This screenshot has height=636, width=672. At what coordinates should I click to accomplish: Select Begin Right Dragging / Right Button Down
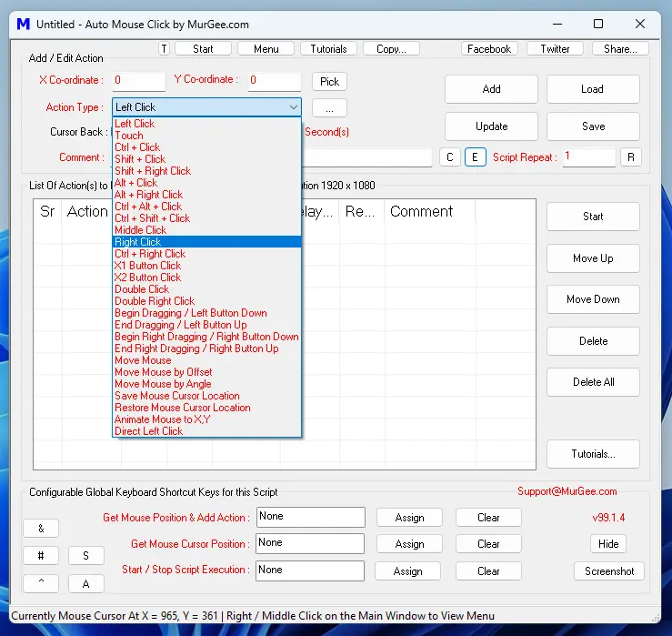[x=206, y=337]
